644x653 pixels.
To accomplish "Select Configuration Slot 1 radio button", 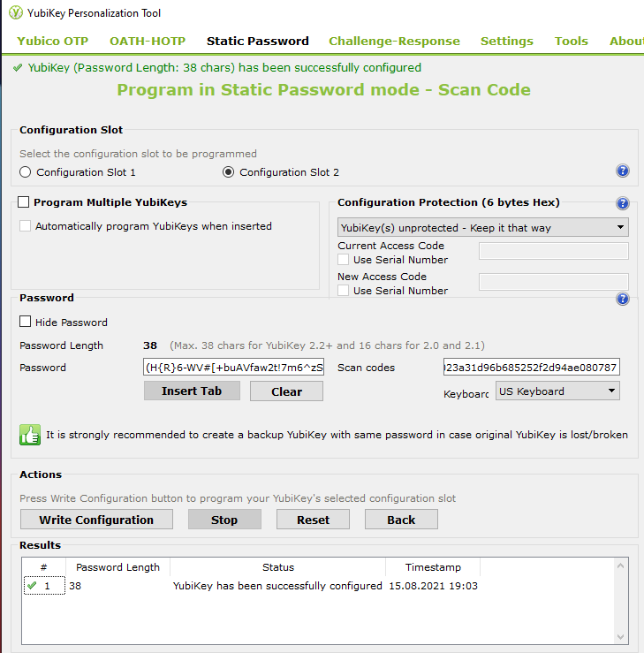I will click(x=25, y=172).
